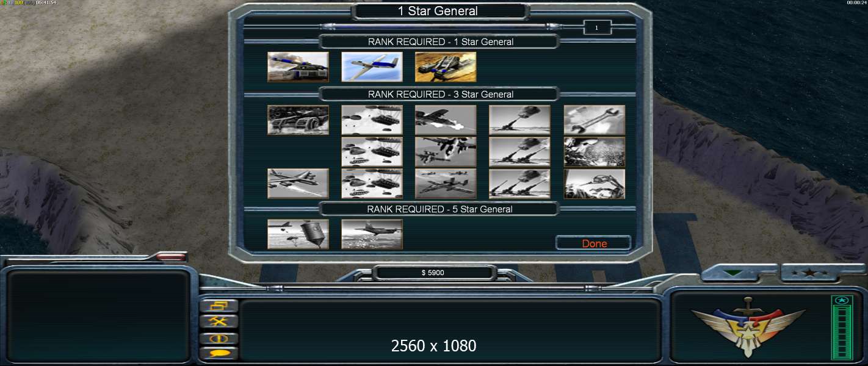Viewport: 868px width, 366px height.
Task: Click 'RANK REQUIRED - 1 Star General' header
Action: pyautogui.click(x=440, y=42)
